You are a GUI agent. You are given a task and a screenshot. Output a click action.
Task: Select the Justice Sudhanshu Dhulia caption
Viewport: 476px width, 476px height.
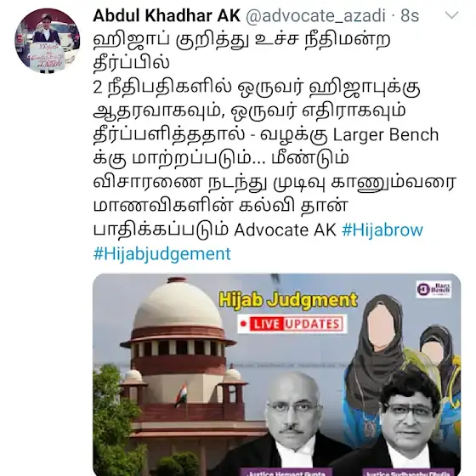(x=408, y=473)
